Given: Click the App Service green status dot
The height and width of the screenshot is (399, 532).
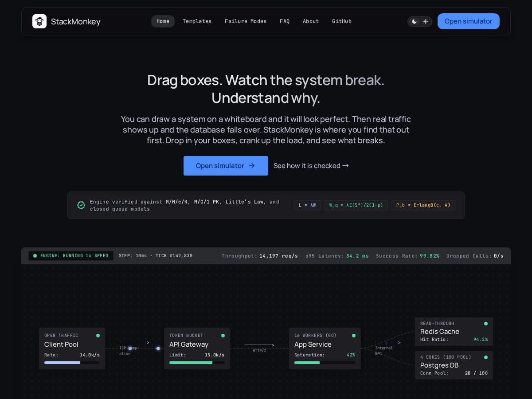Looking at the screenshot, I should coord(354,336).
